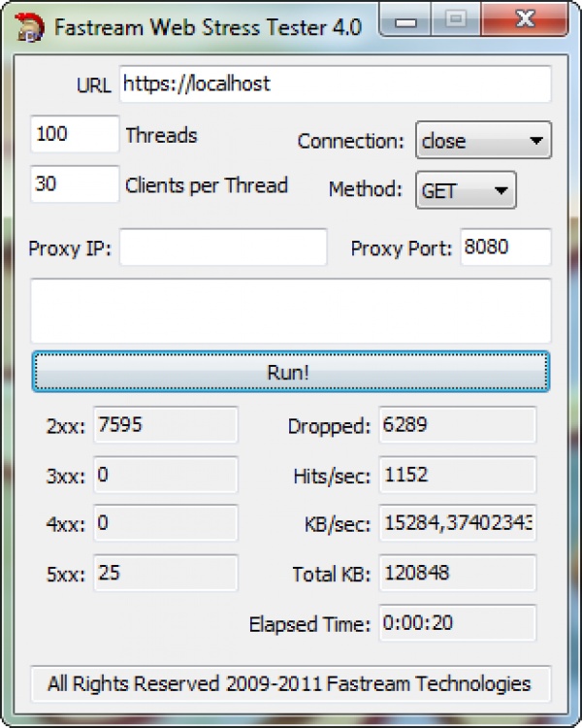Click the All Rights Reserved footer text
The width and height of the screenshot is (582, 728).
point(289,684)
